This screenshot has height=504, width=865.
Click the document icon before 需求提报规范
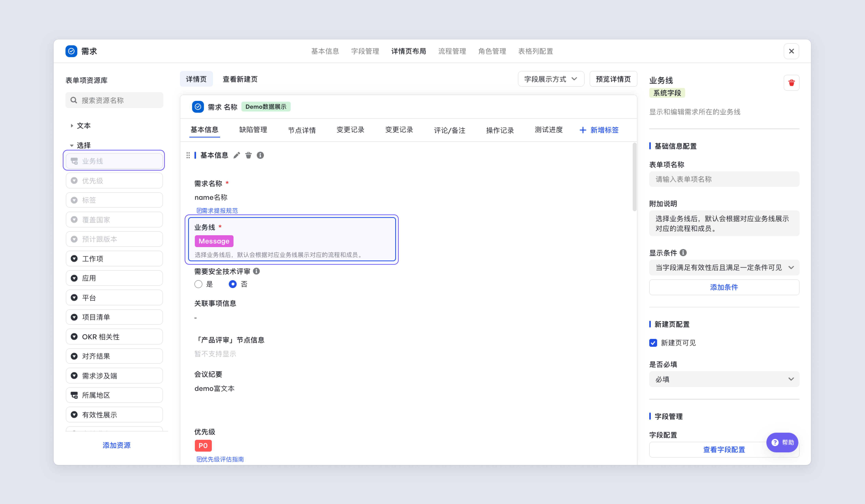pos(199,210)
